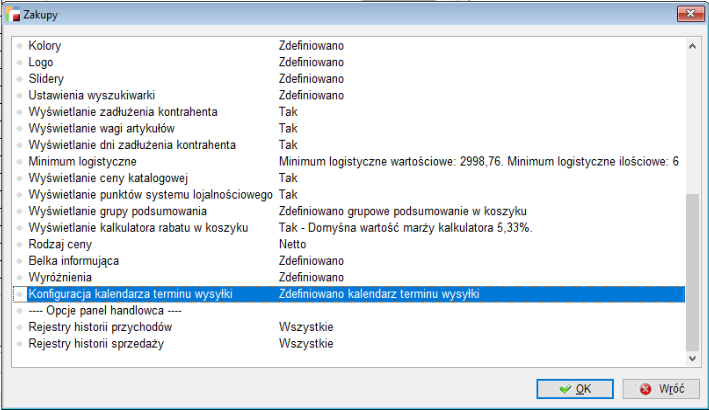The image size is (709, 410).
Task: Click the bullet icon next to Rodzaj ceny
Action: click(19, 244)
